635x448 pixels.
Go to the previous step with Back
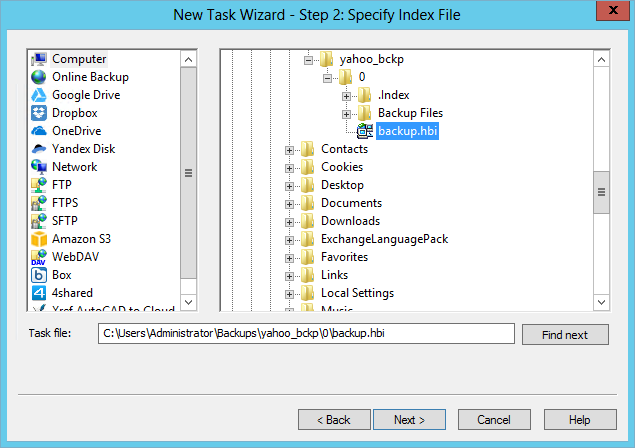(334, 420)
